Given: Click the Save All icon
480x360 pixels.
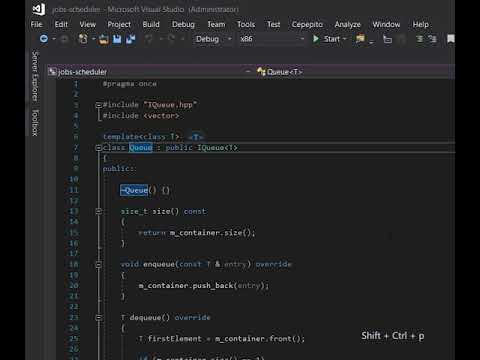Looking at the screenshot, I should tap(131, 39).
